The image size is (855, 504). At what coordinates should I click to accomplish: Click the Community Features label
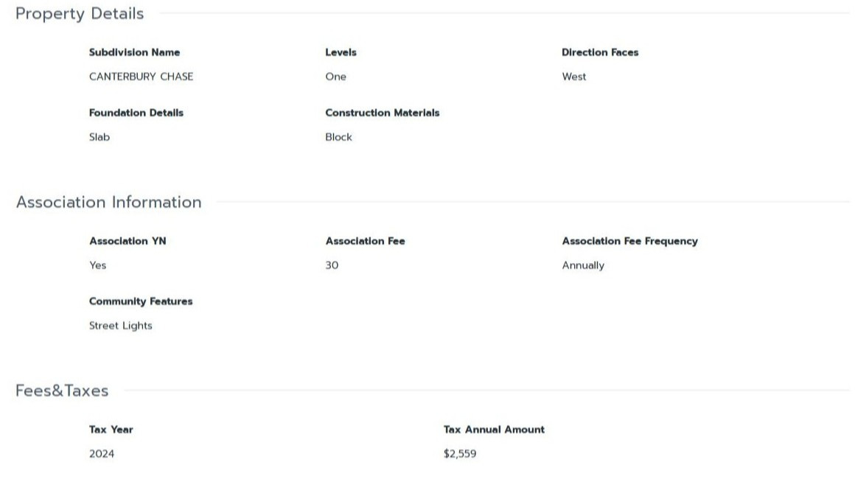point(140,301)
